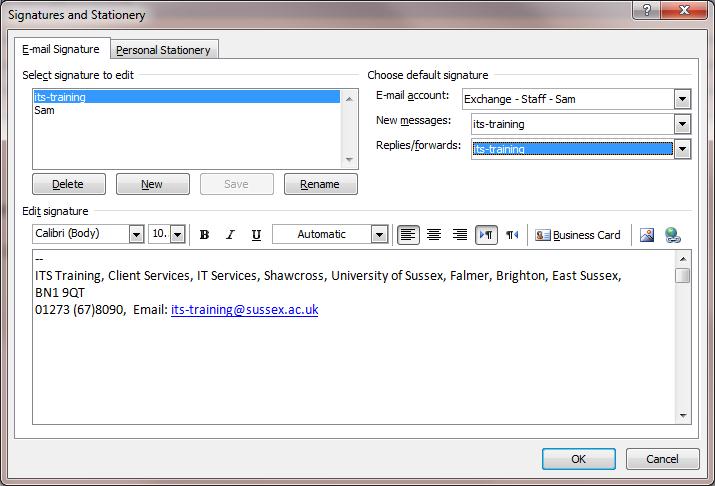The width and height of the screenshot is (715, 486).
Task: Toggle Italic formatting in signature editor
Action: (230, 235)
